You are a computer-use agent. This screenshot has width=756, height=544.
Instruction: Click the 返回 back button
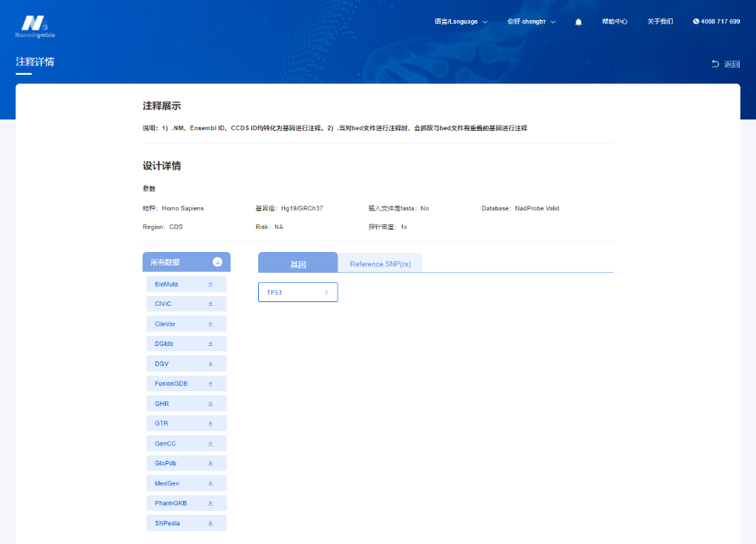(x=725, y=64)
